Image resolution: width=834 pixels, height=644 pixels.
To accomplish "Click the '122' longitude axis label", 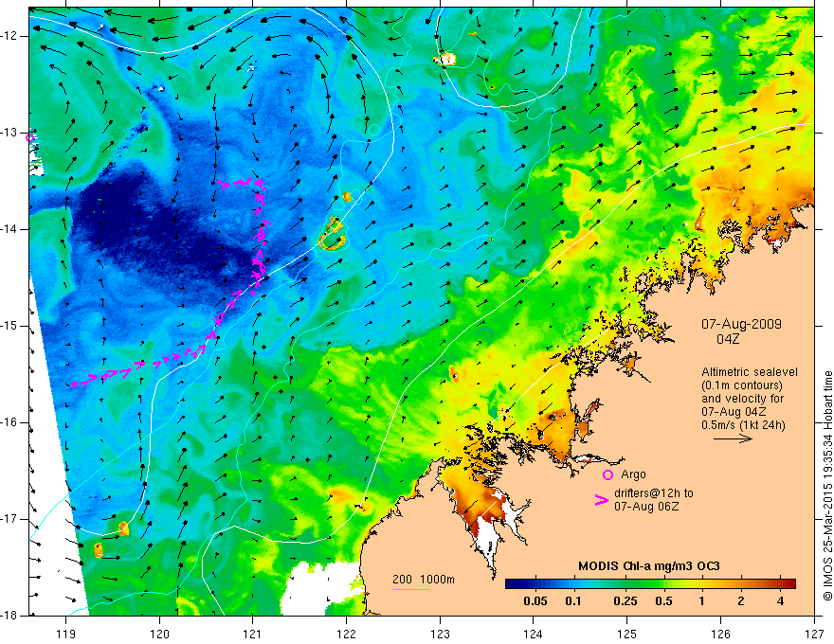I will point(346,634).
